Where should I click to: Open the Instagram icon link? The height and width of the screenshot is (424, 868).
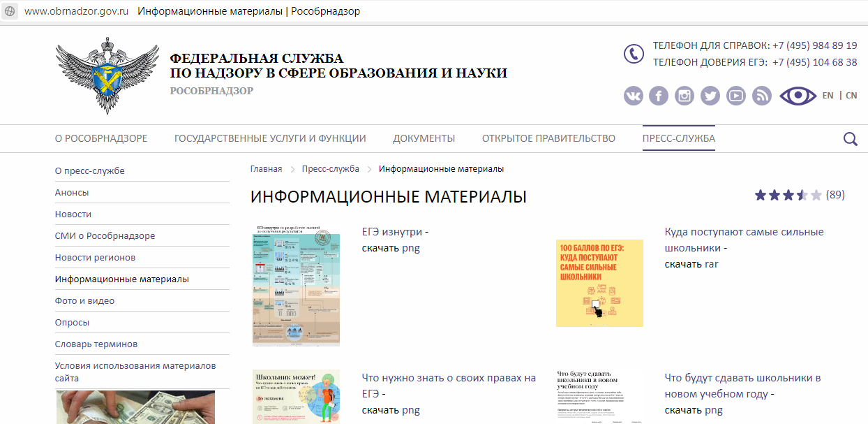pos(684,96)
